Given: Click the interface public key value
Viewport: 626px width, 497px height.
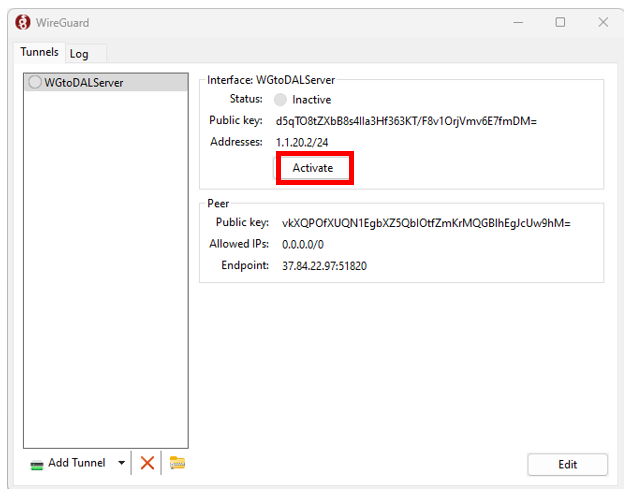Looking at the screenshot, I should [x=406, y=121].
